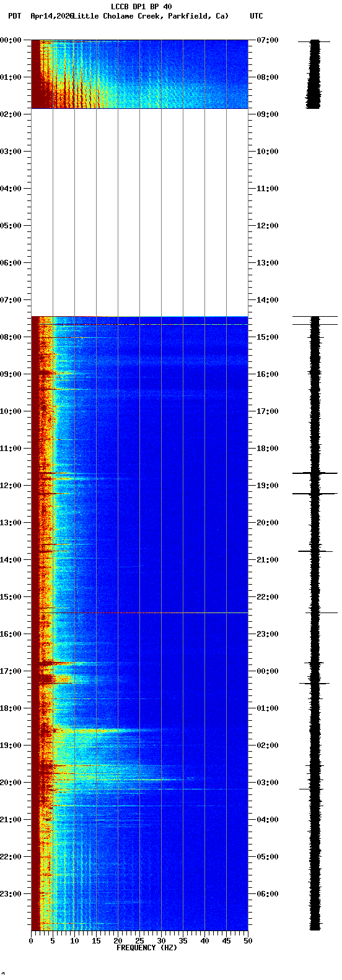342x980 pixels.
Task: Click the "08:00" label on PDT axis
Action: tap(9, 337)
